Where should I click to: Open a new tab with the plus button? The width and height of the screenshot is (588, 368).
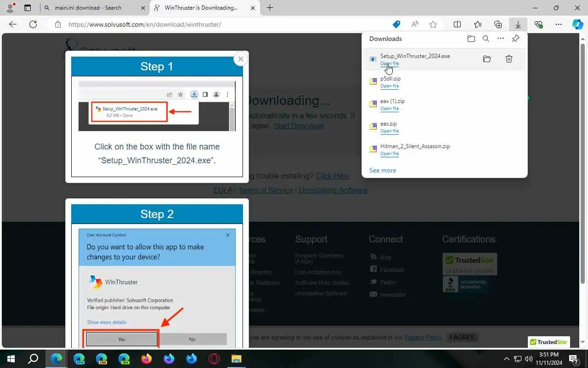point(270,8)
